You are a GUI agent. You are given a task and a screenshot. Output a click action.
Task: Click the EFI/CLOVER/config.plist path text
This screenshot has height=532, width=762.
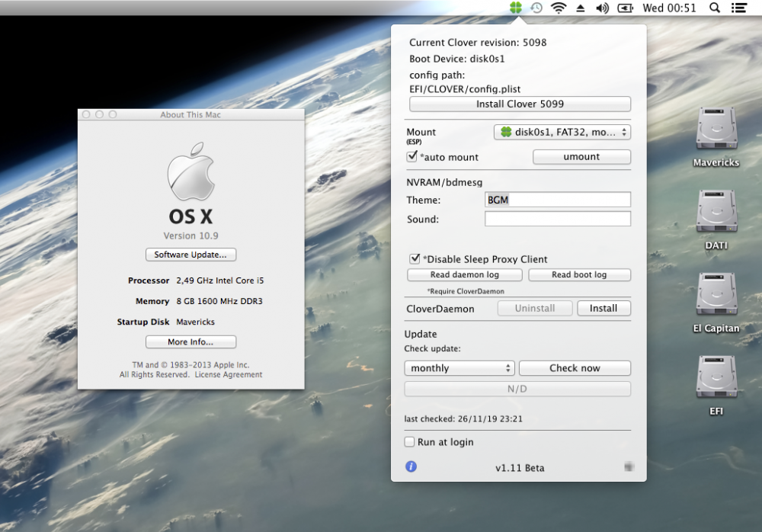(465, 89)
